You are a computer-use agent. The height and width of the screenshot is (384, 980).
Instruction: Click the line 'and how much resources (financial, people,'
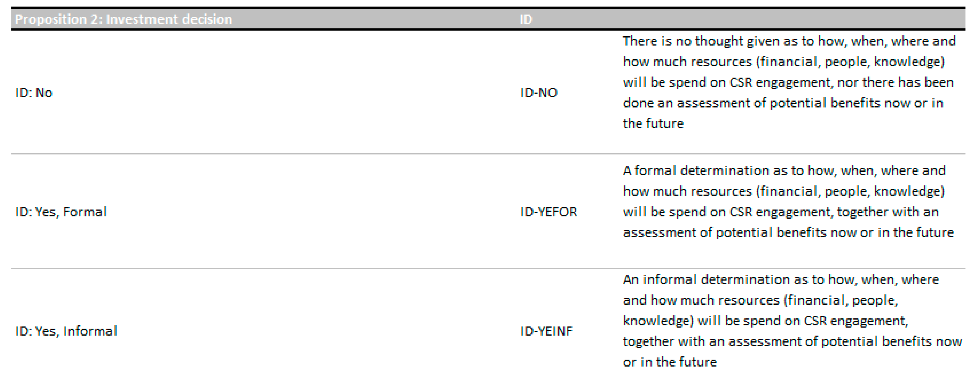760,300
